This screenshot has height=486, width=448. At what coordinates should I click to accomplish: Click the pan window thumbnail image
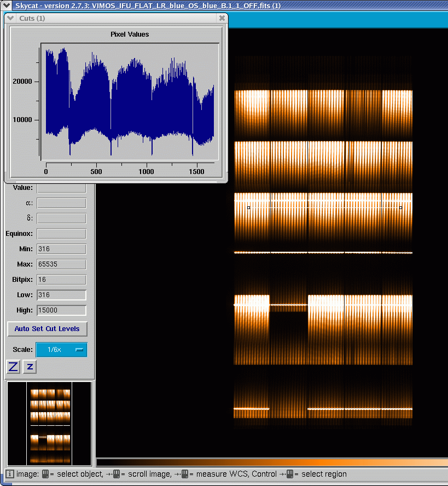49,424
